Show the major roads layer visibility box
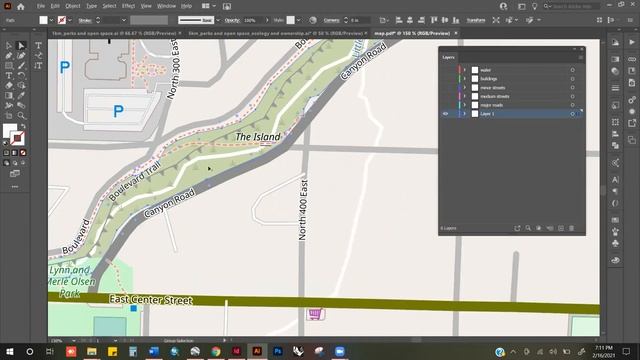 click(x=446, y=105)
